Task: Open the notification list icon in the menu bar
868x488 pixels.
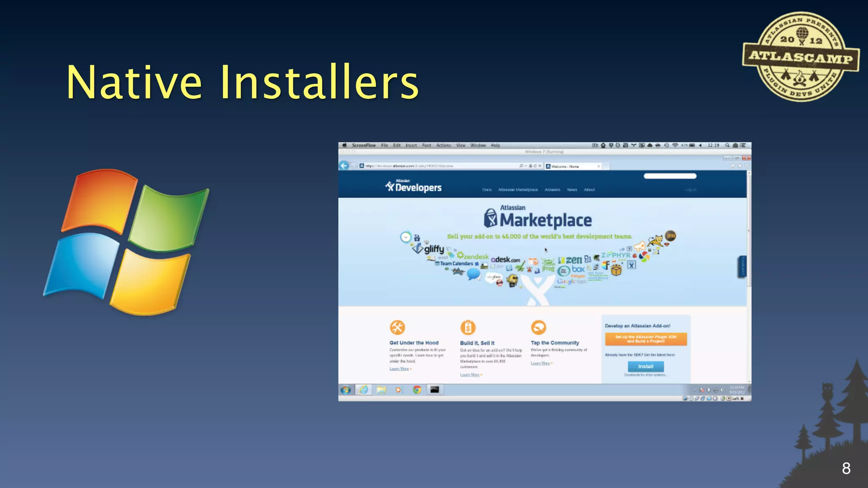Action: pyautogui.click(x=743, y=145)
